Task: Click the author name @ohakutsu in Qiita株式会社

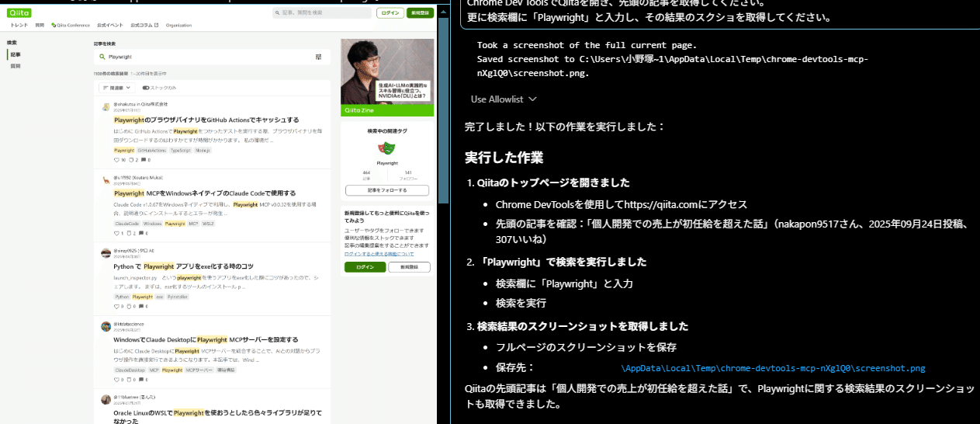Action: (x=140, y=103)
